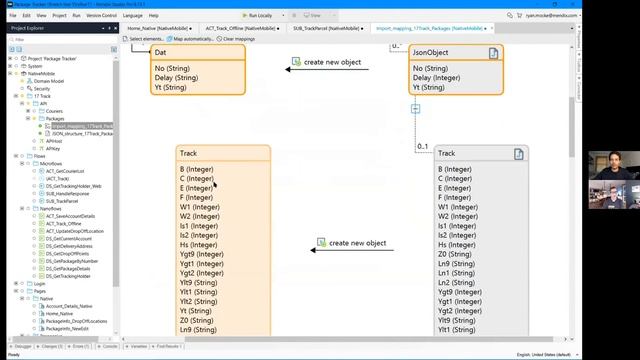
Task: Open Project Explorer panel options arrow
Action: pos(103,28)
